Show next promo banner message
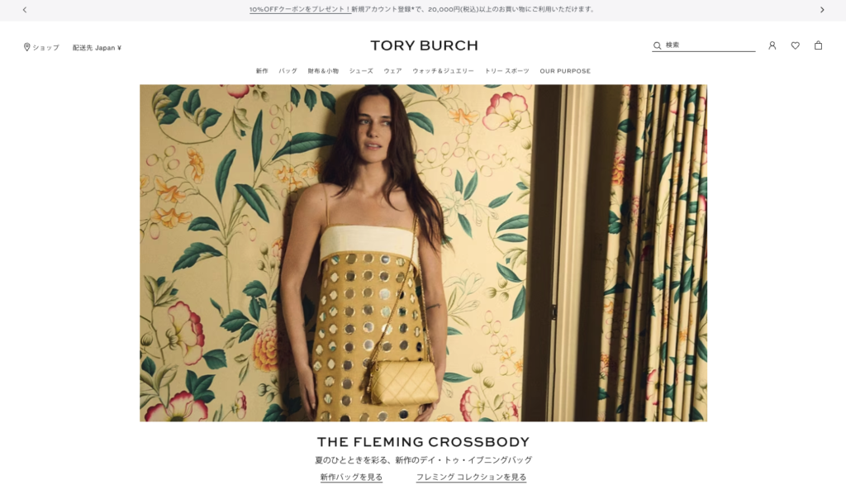Viewport: 846px width, 504px height. tap(822, 10)
